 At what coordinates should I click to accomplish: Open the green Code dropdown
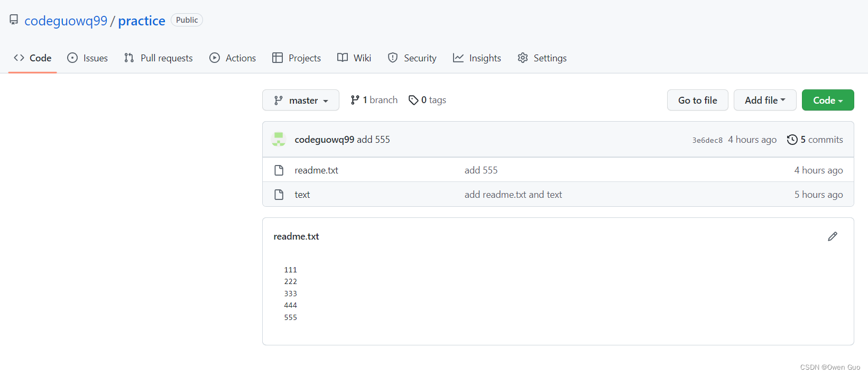(x=828, y=100)
